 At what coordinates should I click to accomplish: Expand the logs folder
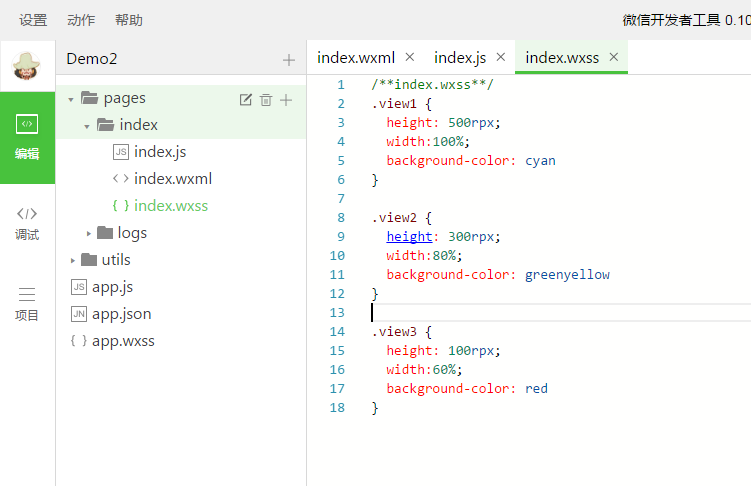pyautogui.click(x=88, y=233)
